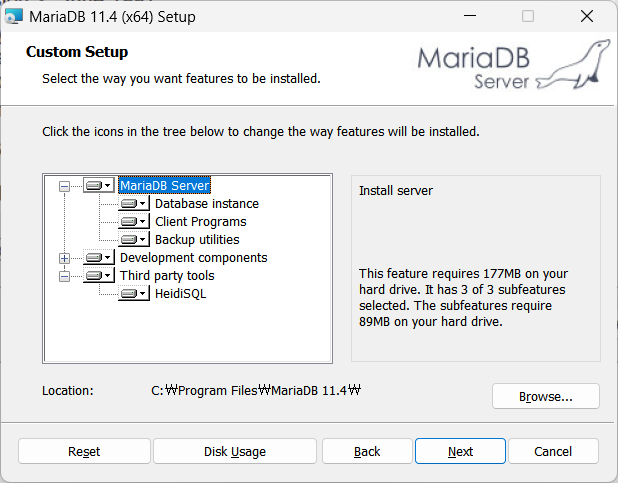Screen dimensions: 618x483
Task: Select Third party tools in tree
Action: (167, 276)
